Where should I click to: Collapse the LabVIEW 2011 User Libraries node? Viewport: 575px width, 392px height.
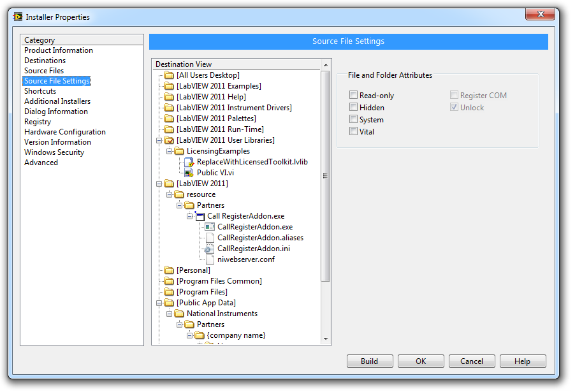click(x=159, y=141)
